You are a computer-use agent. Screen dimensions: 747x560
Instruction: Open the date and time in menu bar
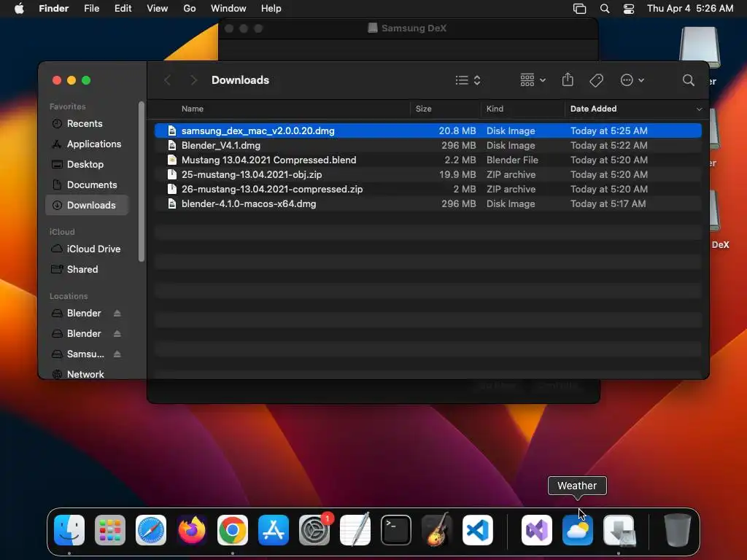coord(690,9)
